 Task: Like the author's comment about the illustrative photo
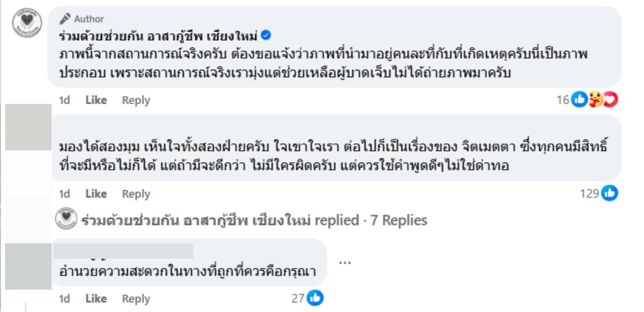pyautogui.click(x=96, y=100)
